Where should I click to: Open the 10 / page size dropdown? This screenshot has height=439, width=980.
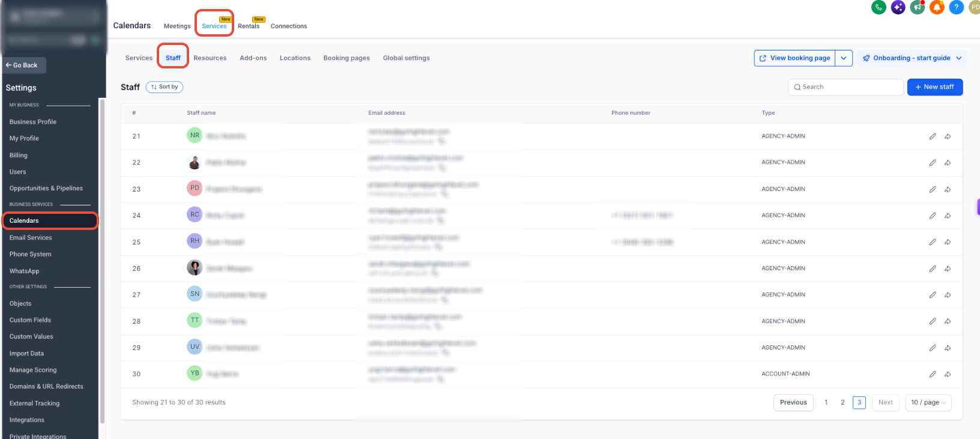[928, 402]
